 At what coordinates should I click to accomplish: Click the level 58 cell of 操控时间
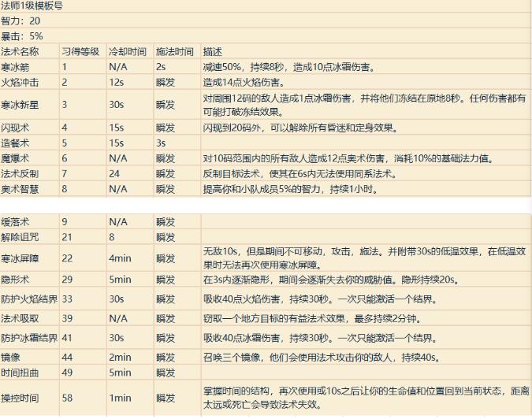pos(67,398)
